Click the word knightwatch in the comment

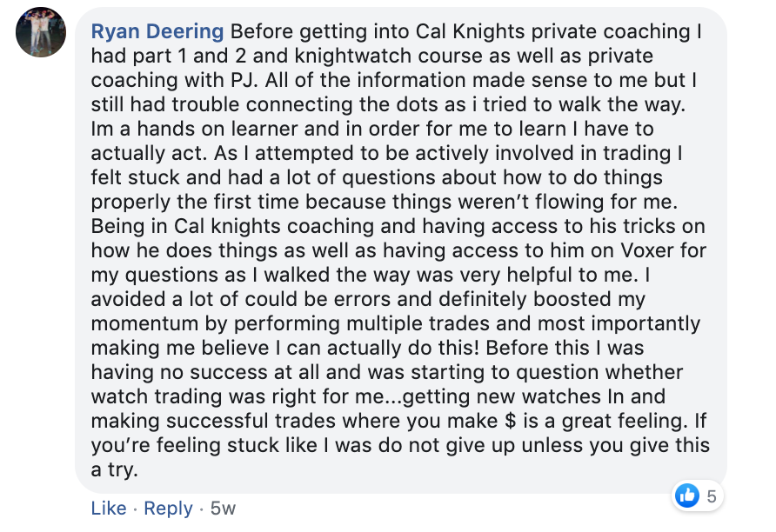pos(353,56)
